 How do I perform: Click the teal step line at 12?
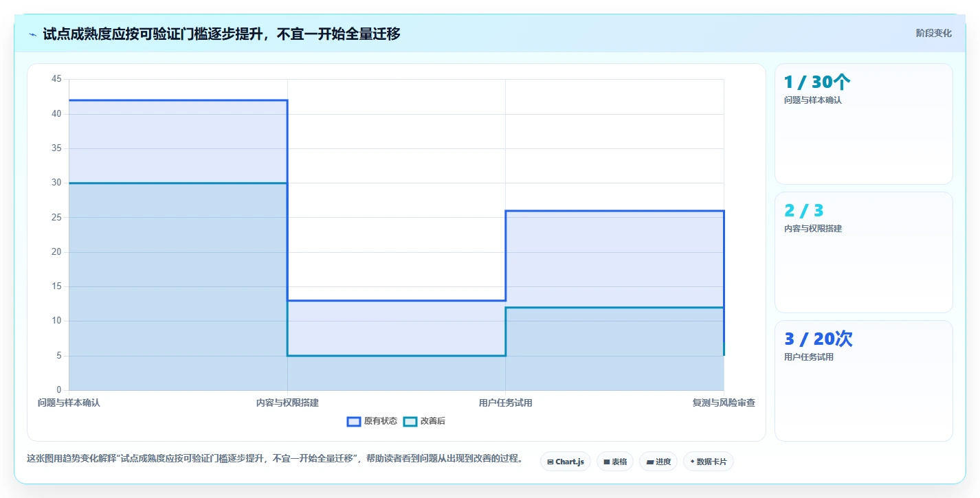click(x=614, y=308)
